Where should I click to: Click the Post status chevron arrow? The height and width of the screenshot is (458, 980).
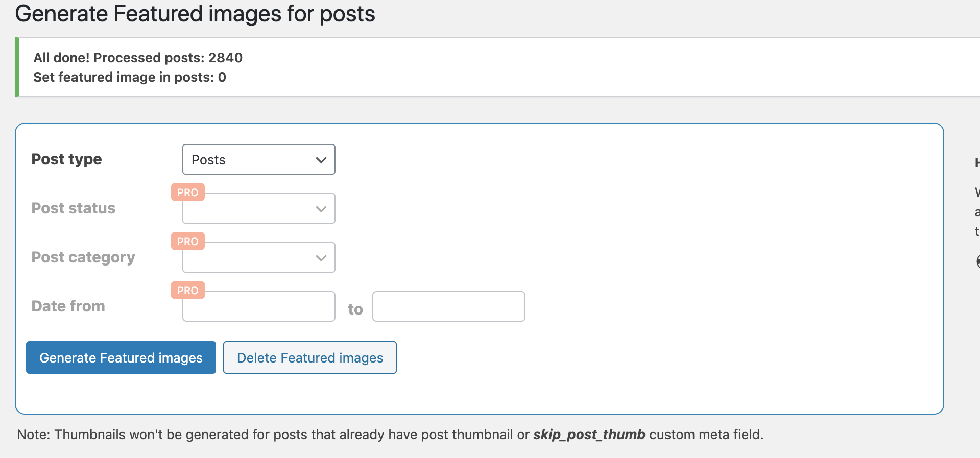point(321,209)
